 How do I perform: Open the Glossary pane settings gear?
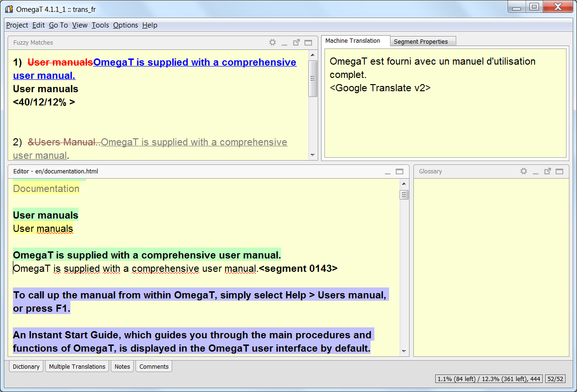coord(524,171)
